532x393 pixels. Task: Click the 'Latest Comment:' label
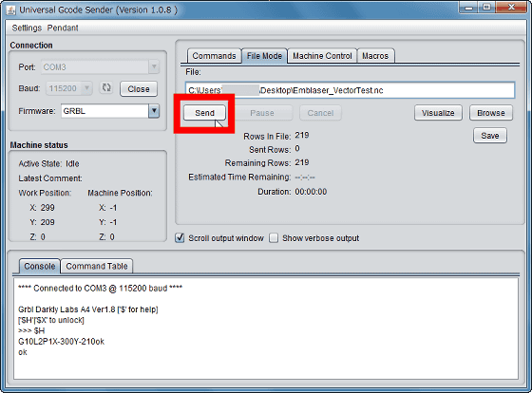pyautogui.click(x=50, y=178)
